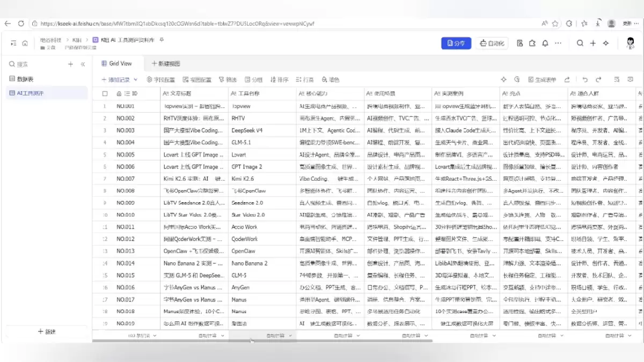Select the Nano Banana 2 tool name cell

(x=262, y=263)
